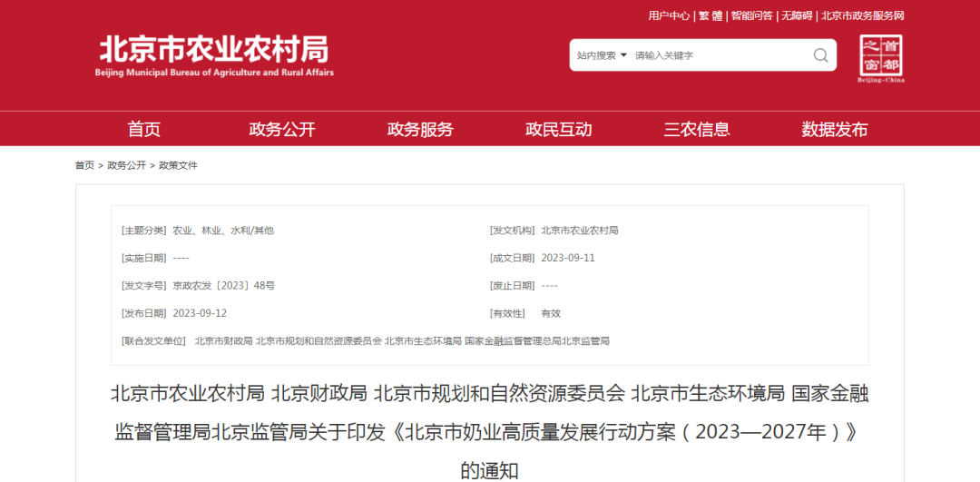Open 三农信息 navigation item

(x=696, y=130)
